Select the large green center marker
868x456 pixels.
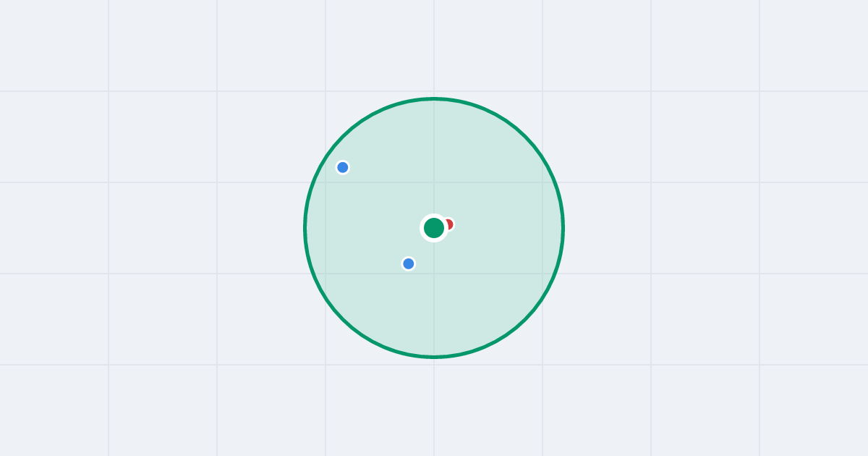pos(434,228)
